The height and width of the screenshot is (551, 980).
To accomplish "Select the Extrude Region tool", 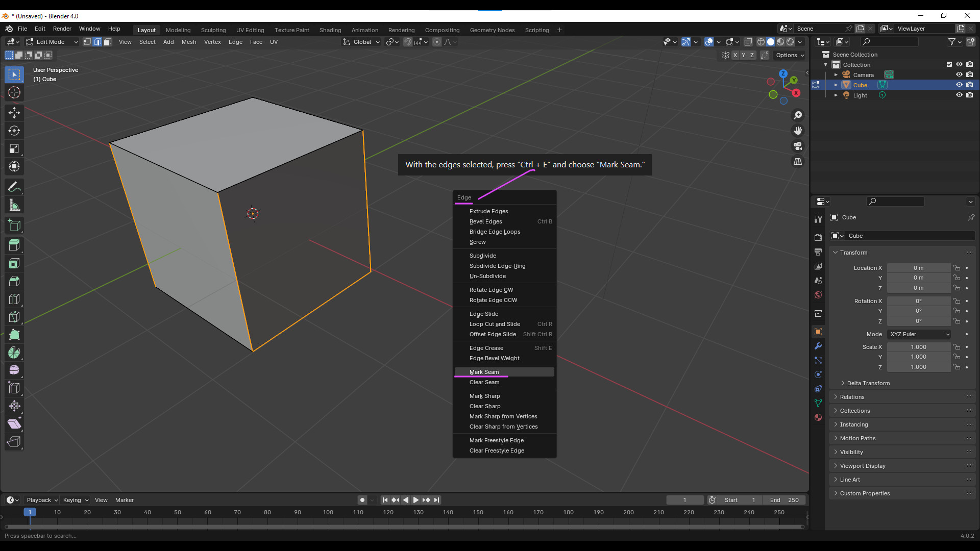I will click(14, 245).
